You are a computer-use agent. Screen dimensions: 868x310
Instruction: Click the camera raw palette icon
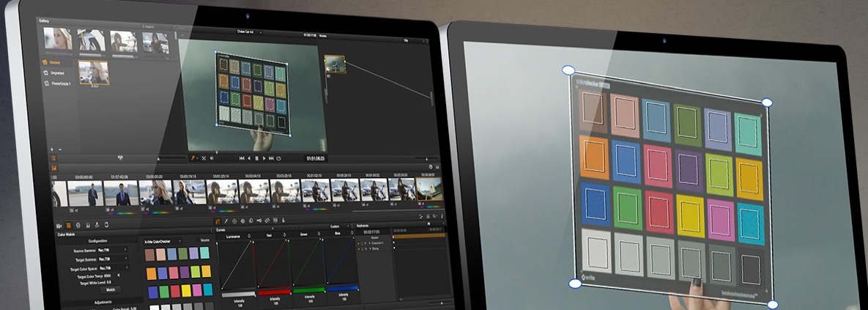(59, 224)
